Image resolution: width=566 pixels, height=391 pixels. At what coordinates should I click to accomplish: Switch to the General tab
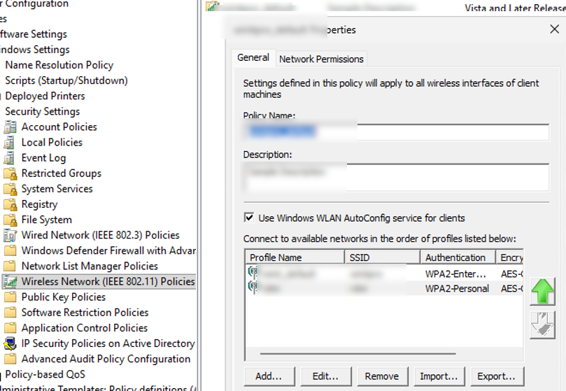[x=253, y=57]
